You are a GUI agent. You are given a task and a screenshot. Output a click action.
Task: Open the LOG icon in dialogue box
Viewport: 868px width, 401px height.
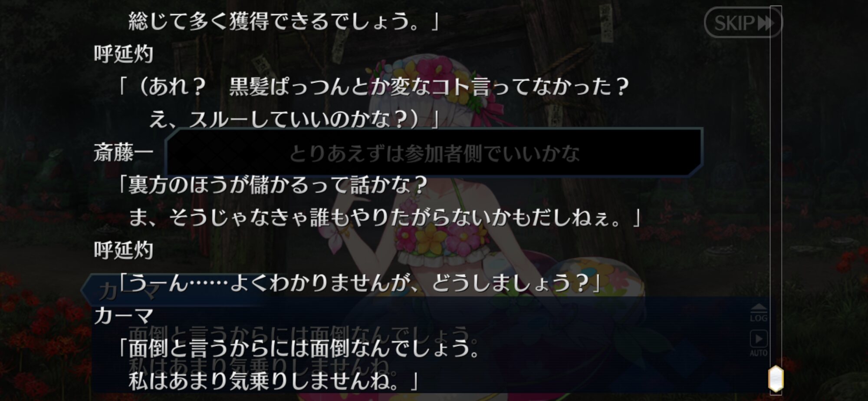(758, 313)
